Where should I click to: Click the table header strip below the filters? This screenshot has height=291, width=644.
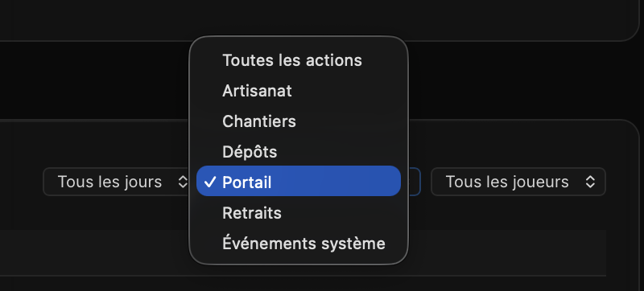[x=506, y=252]
